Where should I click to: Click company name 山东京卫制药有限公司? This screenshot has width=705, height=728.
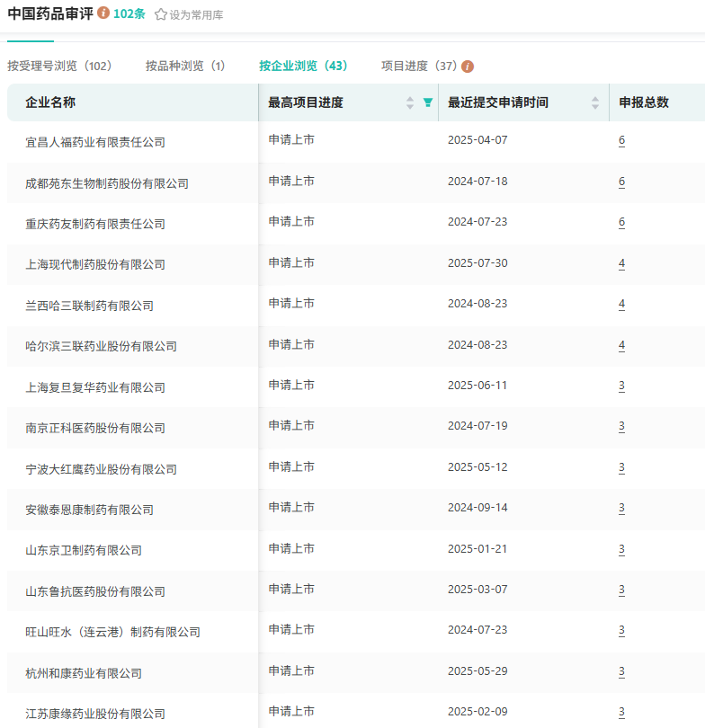(x=84, y=550)
